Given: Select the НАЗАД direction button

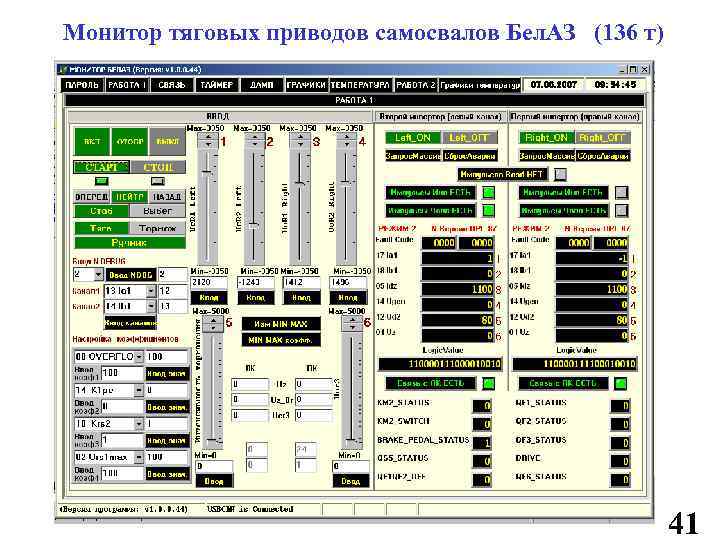Looking at the screenshot, I should tap(167, 197).
